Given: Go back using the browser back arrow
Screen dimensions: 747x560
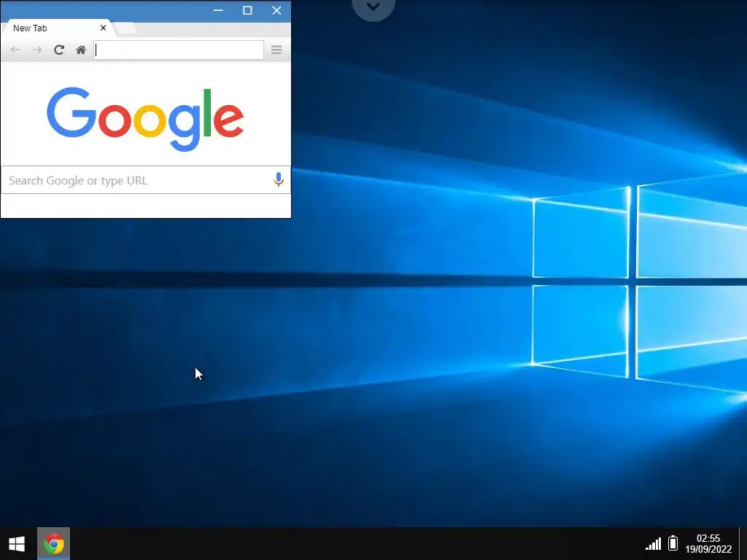Looking at the screenshot, I should pos(15,50).
